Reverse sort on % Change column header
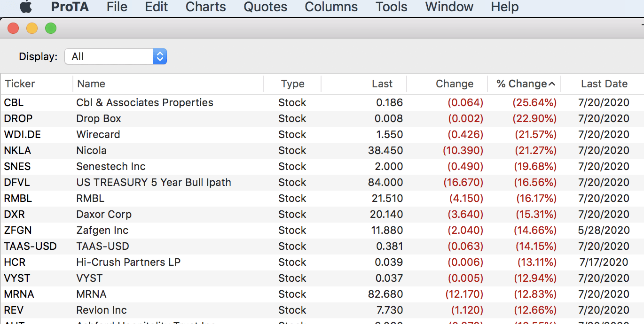The height and width of the screenshot is (324, 644). click(524, 84)
